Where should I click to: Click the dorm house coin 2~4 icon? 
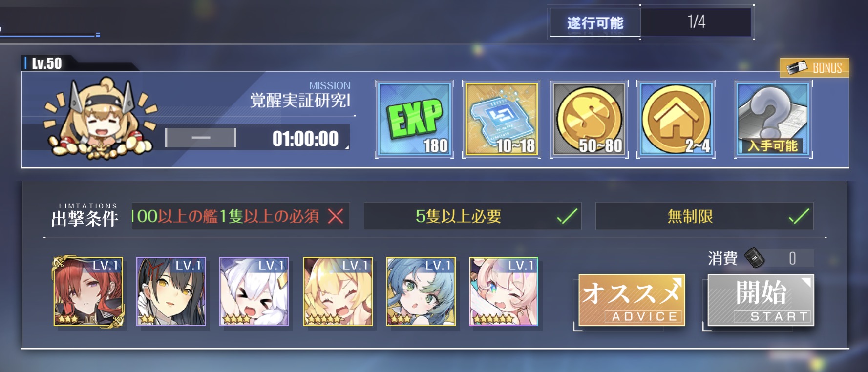(676, 120)
